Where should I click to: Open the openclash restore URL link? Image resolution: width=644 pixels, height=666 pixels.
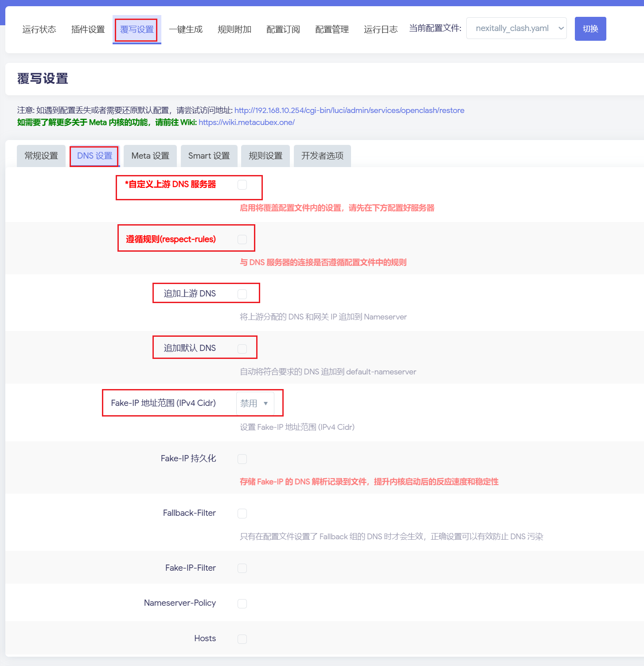click(x=349, y=110)
